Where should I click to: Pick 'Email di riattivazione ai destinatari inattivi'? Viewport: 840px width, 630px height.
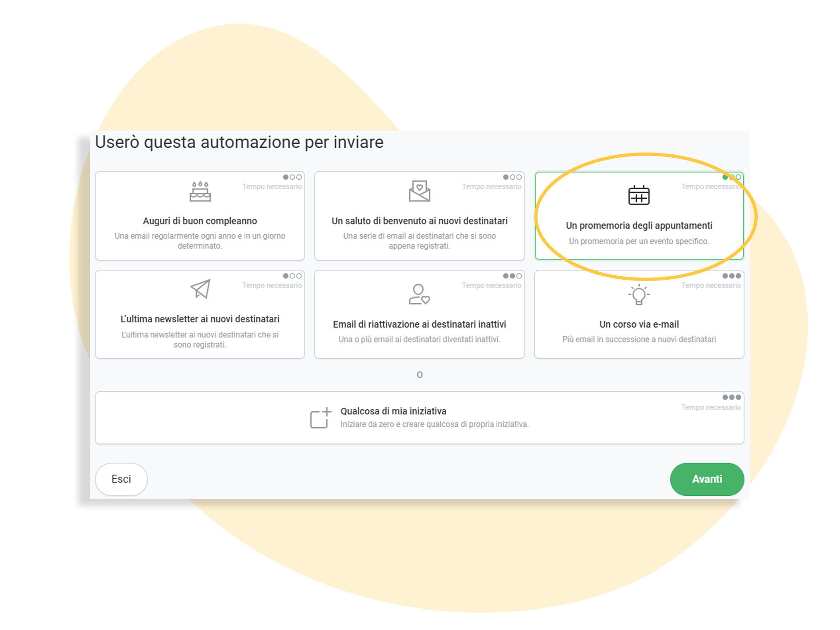click(419, 325)
